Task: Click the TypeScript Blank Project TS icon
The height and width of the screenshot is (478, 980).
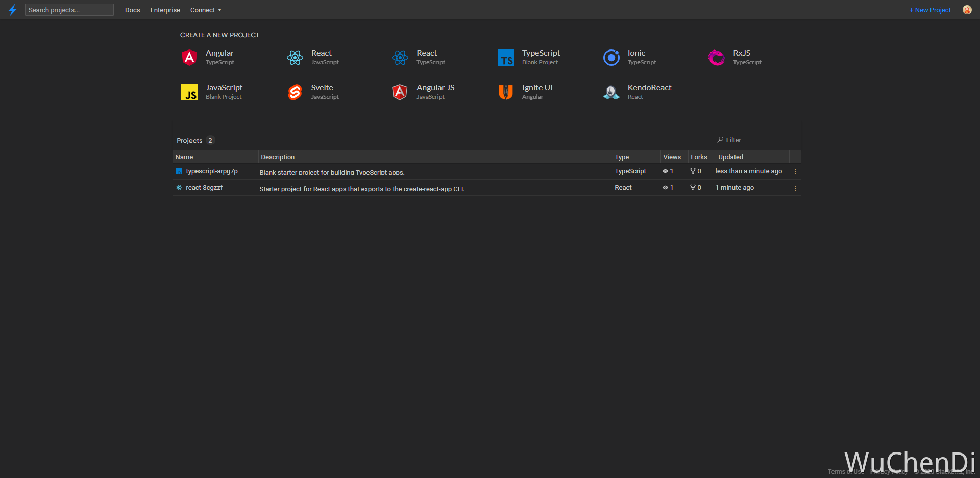Action: [x=506, y=58]
